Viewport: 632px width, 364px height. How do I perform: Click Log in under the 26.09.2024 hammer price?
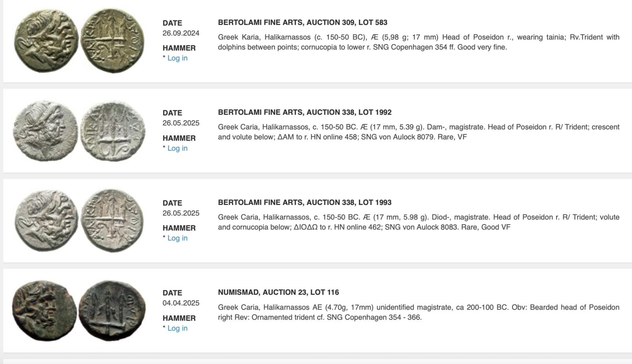pyautogui.click(x=177, y=58)
